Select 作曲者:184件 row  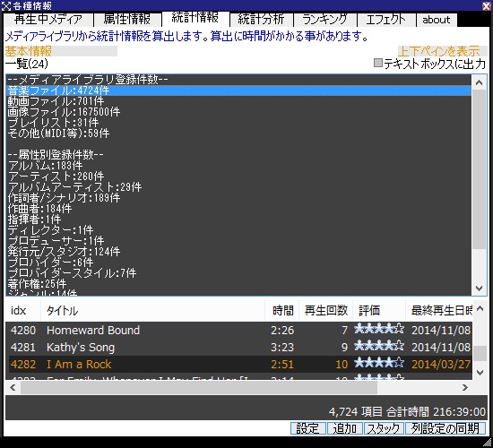click(x=238, y=209)
